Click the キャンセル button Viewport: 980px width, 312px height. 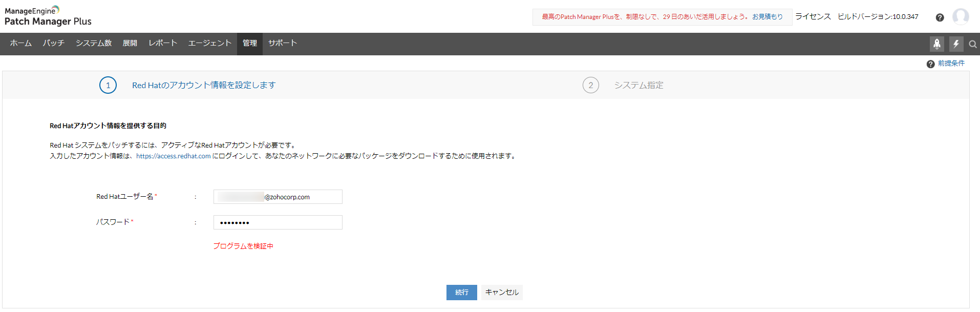[502, 293]
